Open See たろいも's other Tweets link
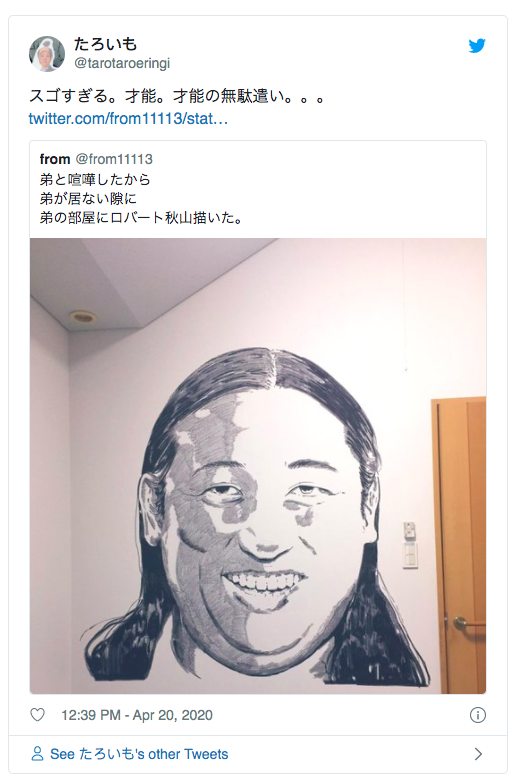The height and width of the screenshot is (781, 531). 139,754
